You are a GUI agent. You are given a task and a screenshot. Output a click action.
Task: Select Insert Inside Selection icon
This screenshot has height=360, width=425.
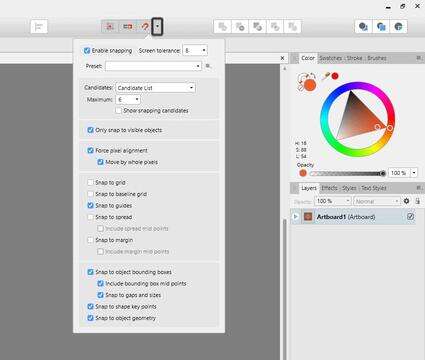(x=398, y=27)
